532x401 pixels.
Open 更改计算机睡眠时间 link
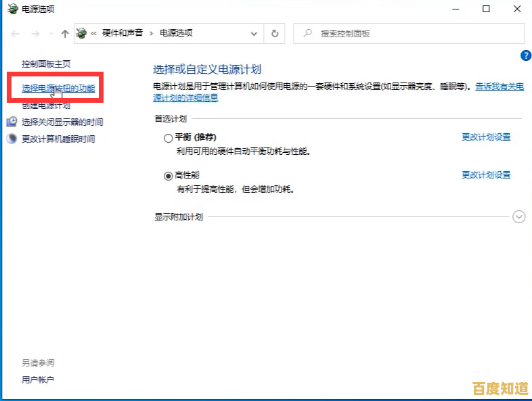(58, 139)
